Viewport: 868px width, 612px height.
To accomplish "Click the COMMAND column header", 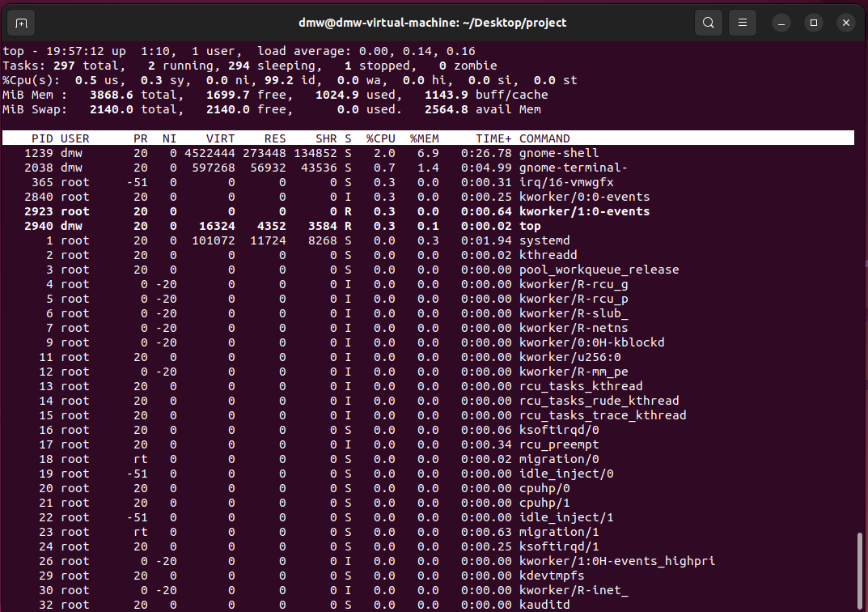I will click(544, 138).
